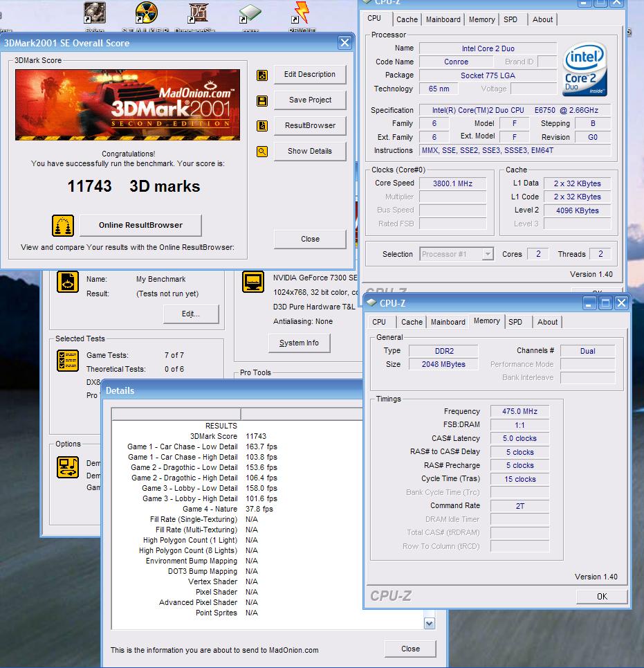Click the Selected Tests checklist icon
Viewport: 644px width, 668px height.
pyautogui.click(x=68, y=361)
